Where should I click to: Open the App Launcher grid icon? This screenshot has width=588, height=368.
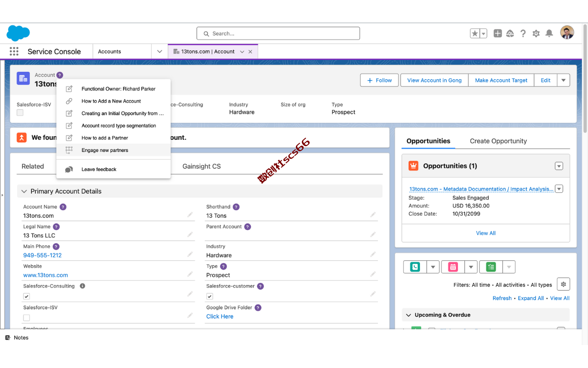pos(14,52)
